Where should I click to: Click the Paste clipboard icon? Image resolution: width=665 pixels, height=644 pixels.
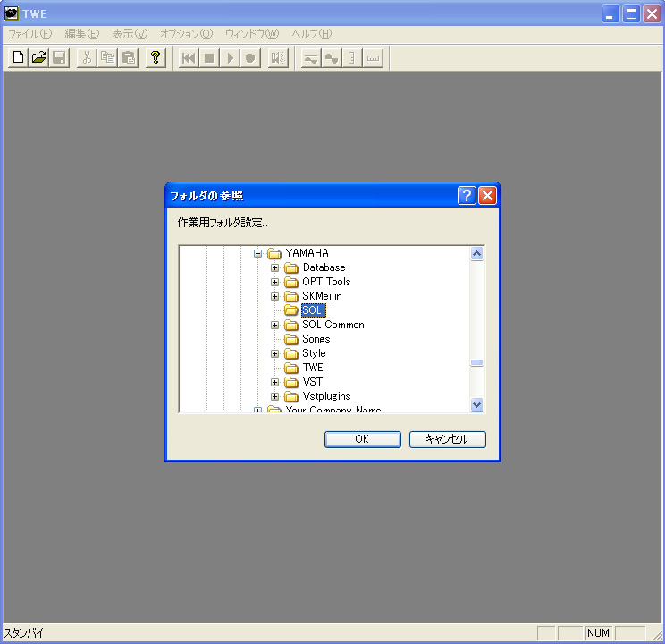[128, 57]
